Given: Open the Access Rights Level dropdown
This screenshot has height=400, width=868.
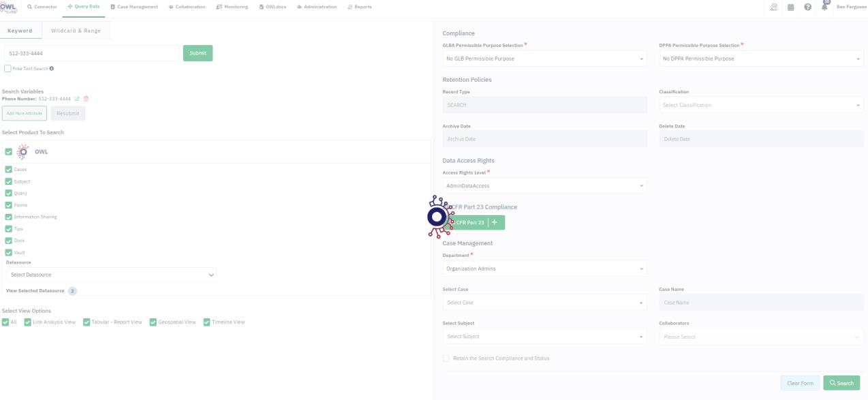Looking at the screenshot, I should click(x=544, y=185).
